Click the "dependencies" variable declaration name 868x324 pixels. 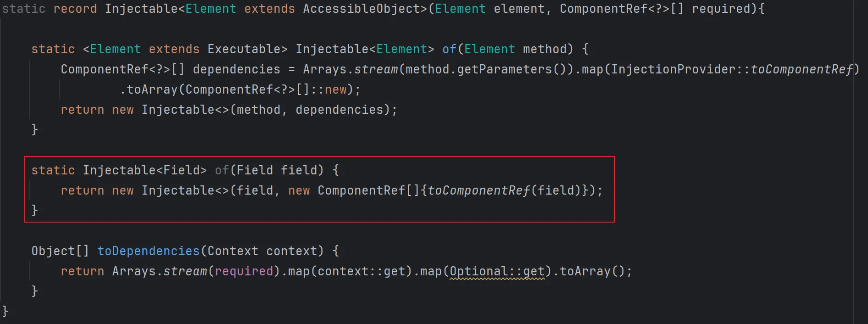[x=236, y=69]
